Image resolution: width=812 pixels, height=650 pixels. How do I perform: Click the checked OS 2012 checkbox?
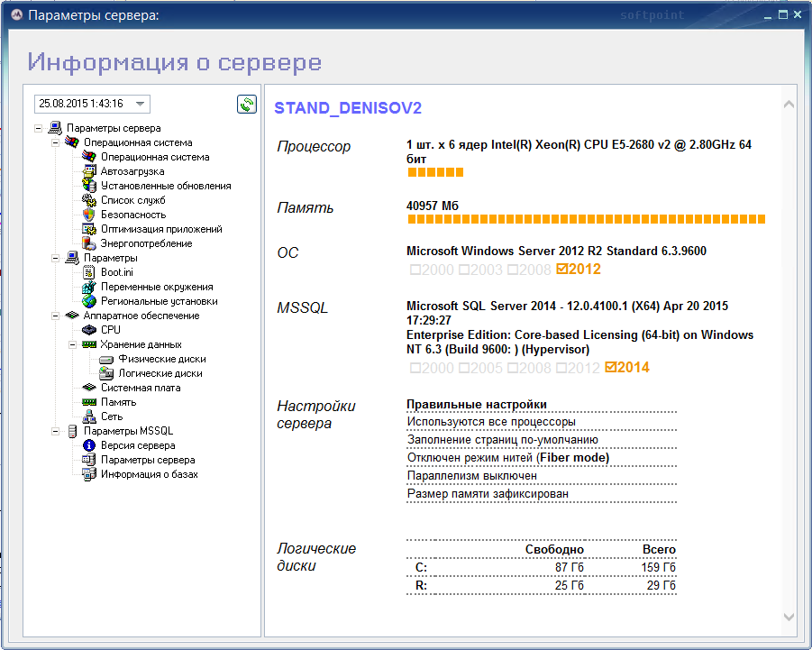coord(561,269)
